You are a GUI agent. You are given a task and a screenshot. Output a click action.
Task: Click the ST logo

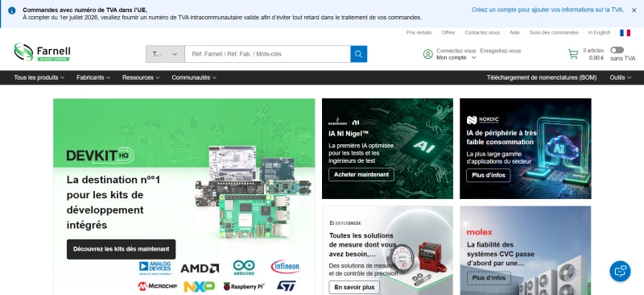(x=287, y=286)
